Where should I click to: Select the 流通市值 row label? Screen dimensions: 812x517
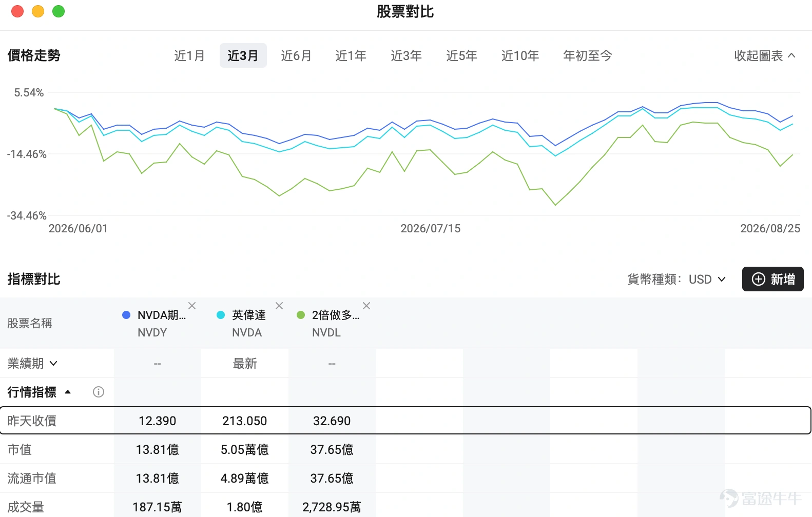click(32, 479)
